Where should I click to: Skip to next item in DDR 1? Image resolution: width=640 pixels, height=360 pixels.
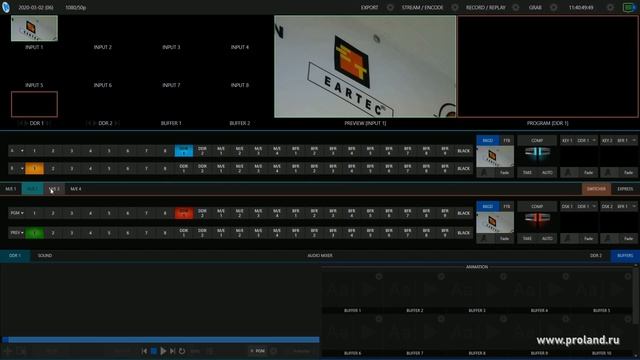[172, 351]
